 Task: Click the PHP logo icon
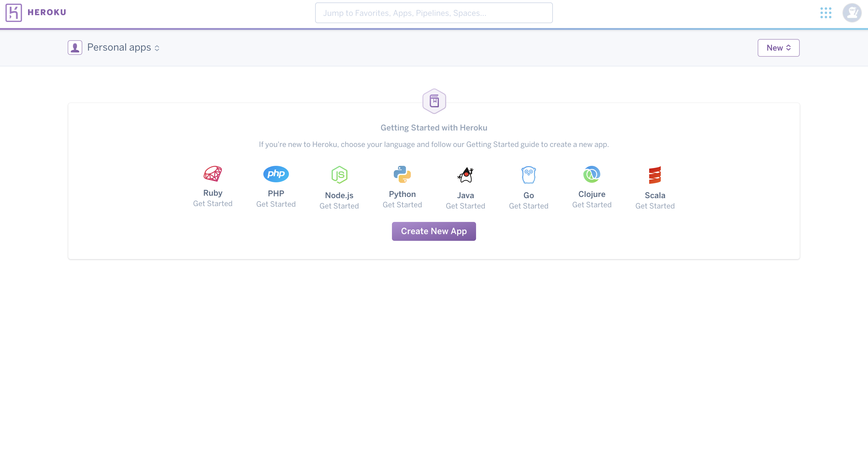[x=276, y=174]
